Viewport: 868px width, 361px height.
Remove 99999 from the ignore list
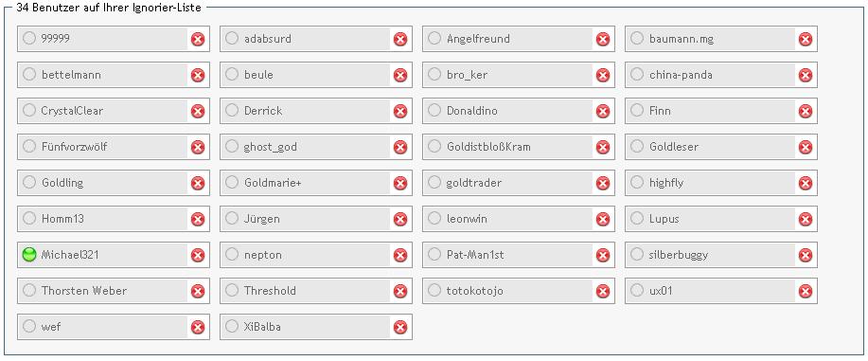pyautogui.click(x=198, y=39)
